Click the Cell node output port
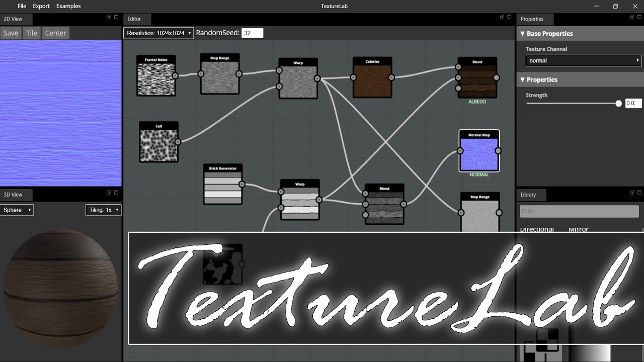 coord(178,142)
